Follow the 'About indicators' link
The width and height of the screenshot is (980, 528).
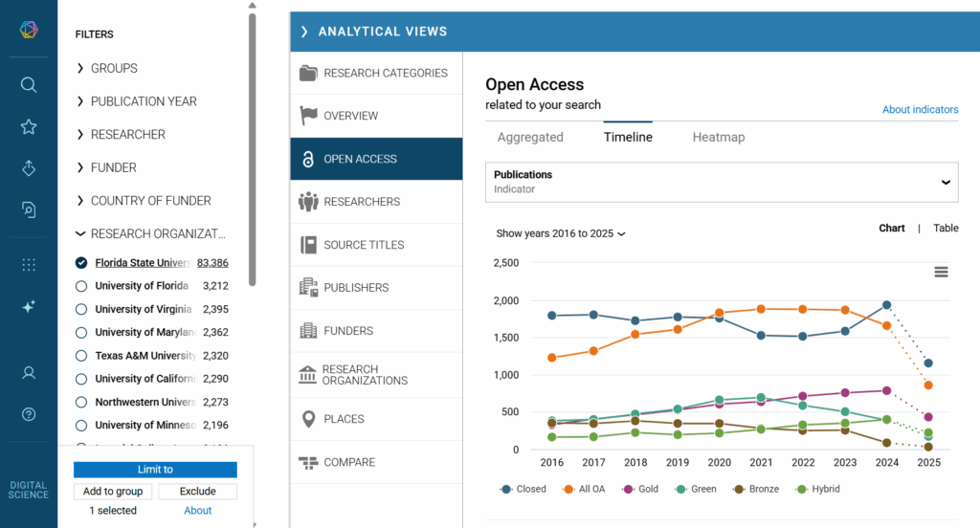tap(920, 109)
